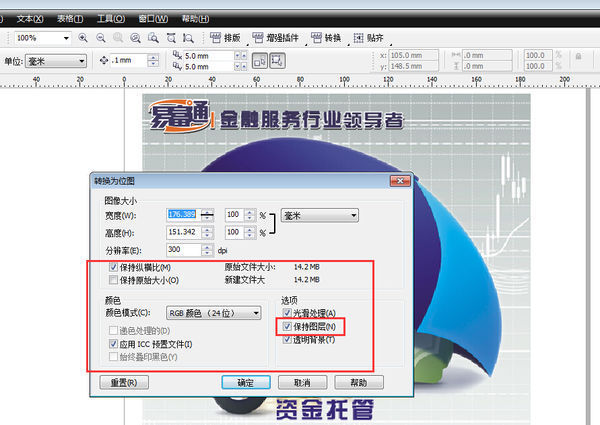Toggle the 透明背景 checkbox

click(x=287, y=339)
